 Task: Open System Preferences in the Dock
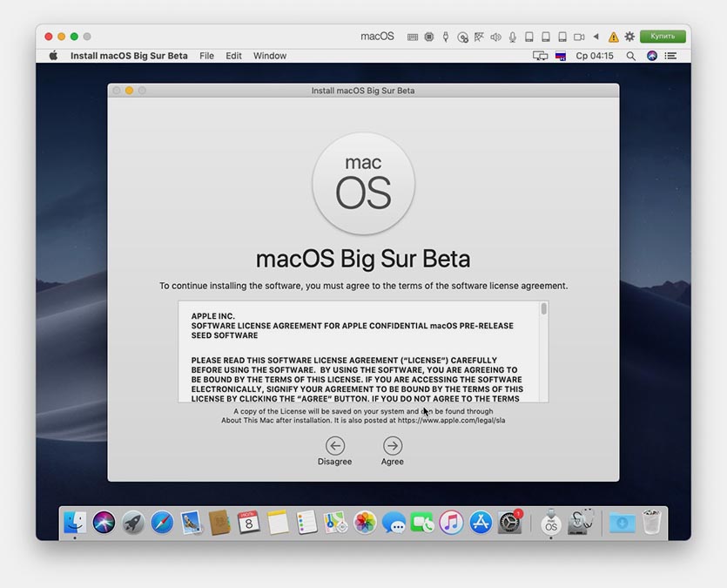tap(509, 522)
